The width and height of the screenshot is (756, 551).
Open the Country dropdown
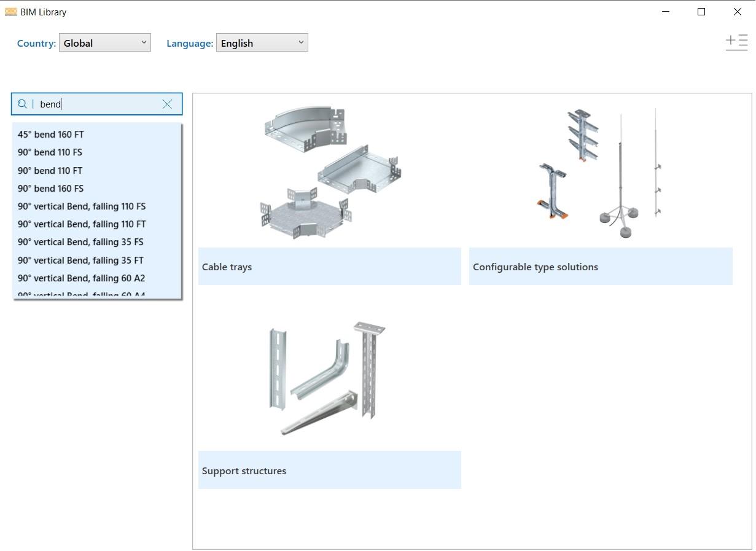[x=105, y=43]
